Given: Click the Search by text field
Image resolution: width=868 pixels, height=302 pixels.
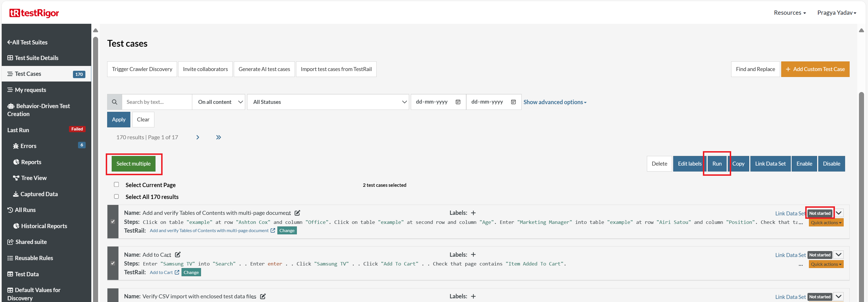Looking at the screenshot, I should pos(157,102).
